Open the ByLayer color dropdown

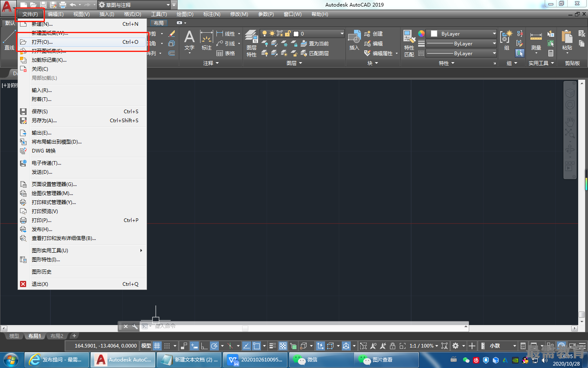click(461, 34)
